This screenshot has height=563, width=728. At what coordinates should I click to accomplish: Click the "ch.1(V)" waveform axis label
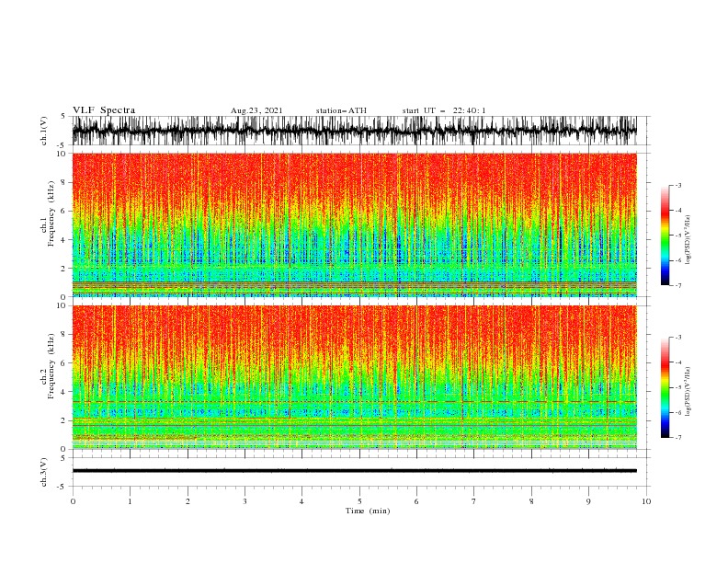click(44, 131)
